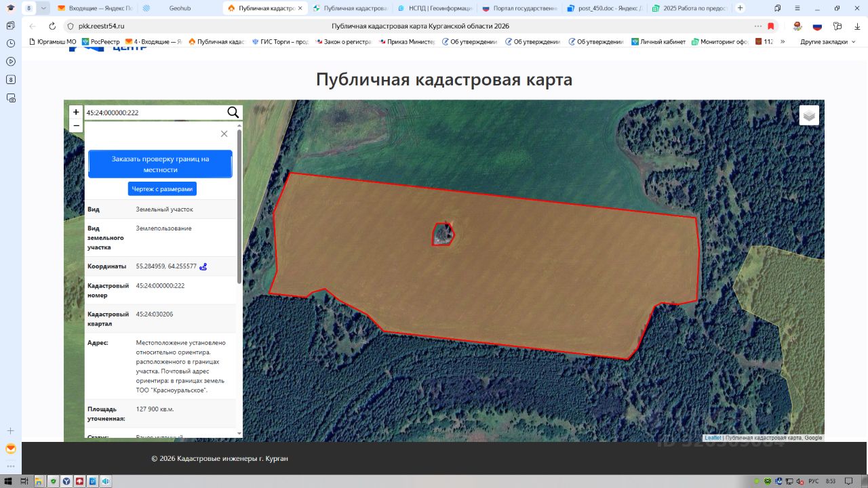Show more bookmarks overflow chevron

783,41
